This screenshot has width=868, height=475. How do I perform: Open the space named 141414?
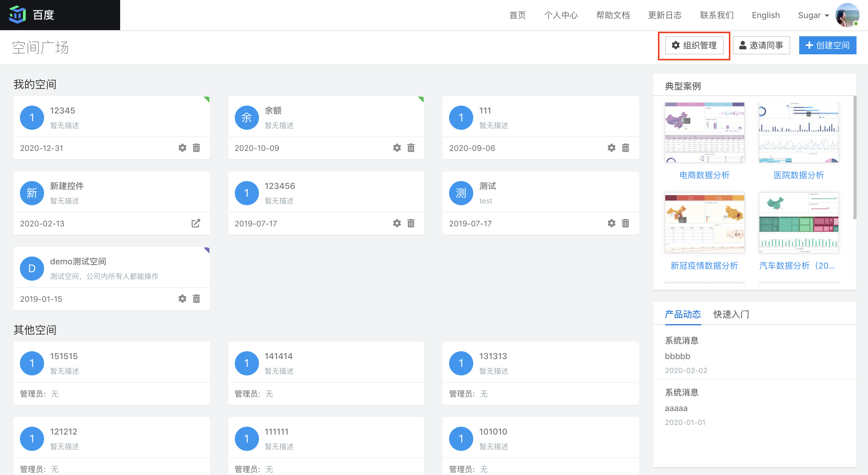(x=278, y=356)
